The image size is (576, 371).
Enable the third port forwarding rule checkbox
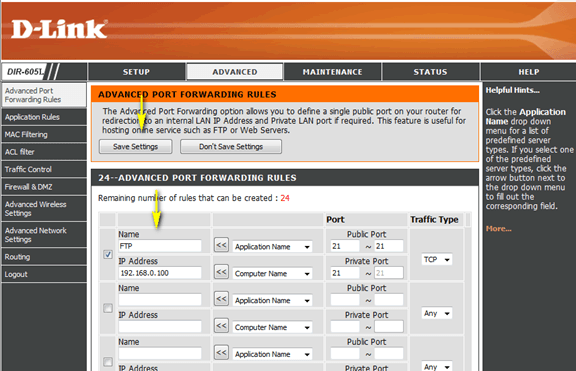[108, 361]
